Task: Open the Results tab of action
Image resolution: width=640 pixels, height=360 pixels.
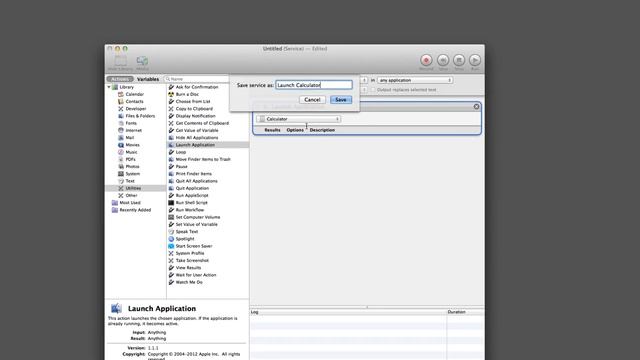Action: [x=272, y=130]
